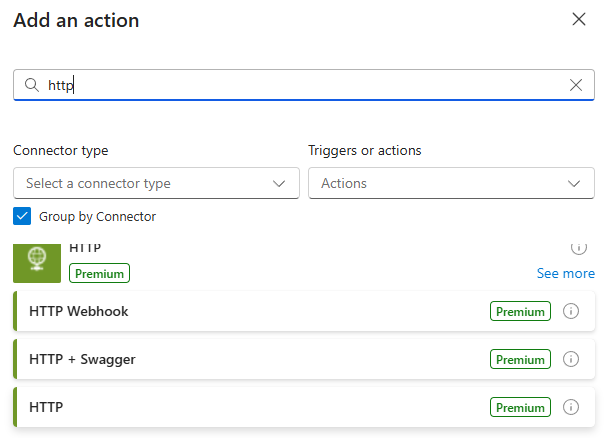Viewport: 606px width, 438px height.
Task: Select the HTTP action at the bottom
Action: click(x=47, y=407)
